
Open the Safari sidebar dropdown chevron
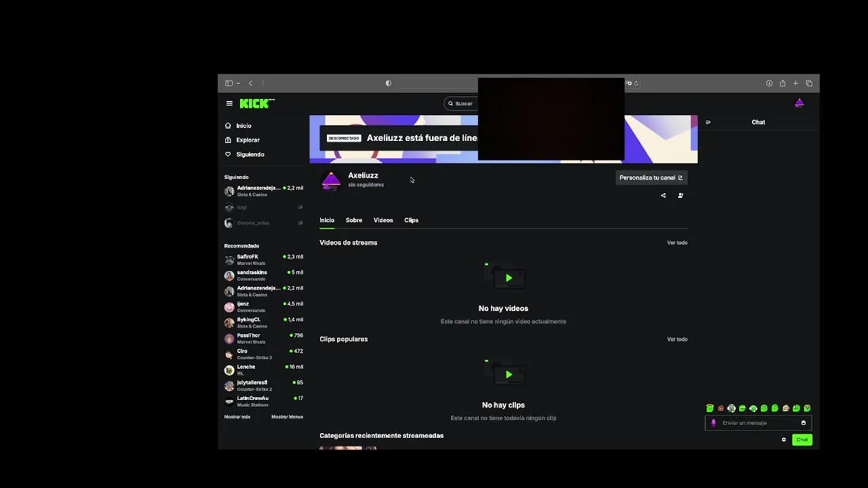238,83
